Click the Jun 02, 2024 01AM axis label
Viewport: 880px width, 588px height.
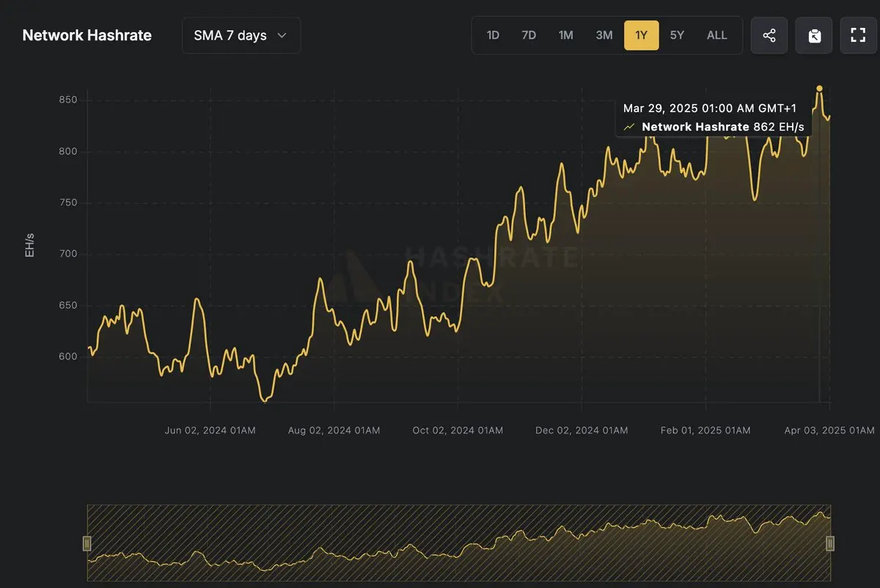pos(210,430)
